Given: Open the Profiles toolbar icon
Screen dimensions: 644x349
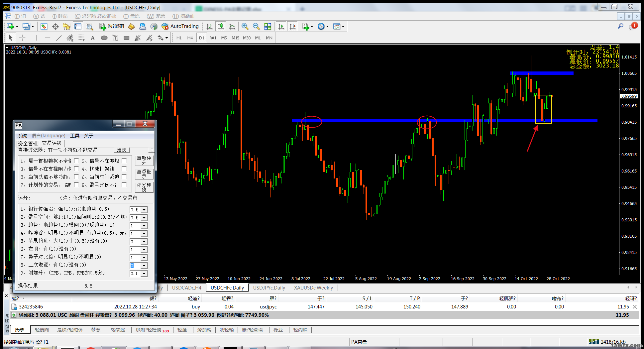Looking at the screenshot, I should 26,26.
